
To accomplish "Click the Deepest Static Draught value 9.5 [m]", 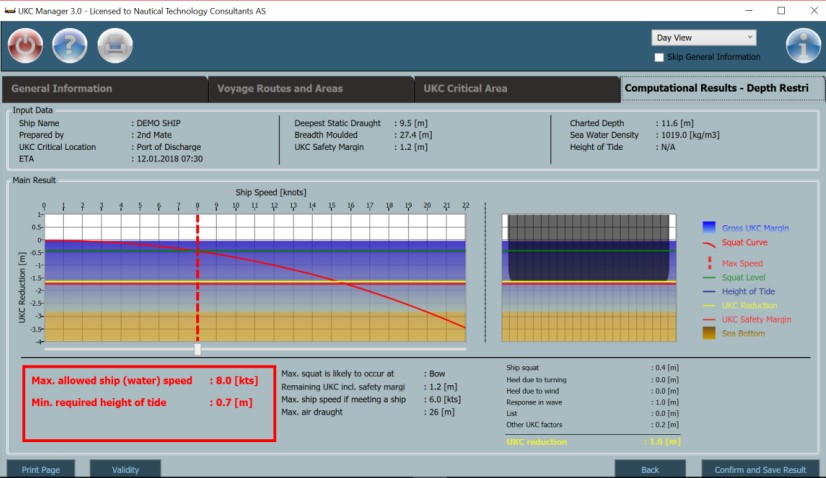I will [x=414, y=123].
